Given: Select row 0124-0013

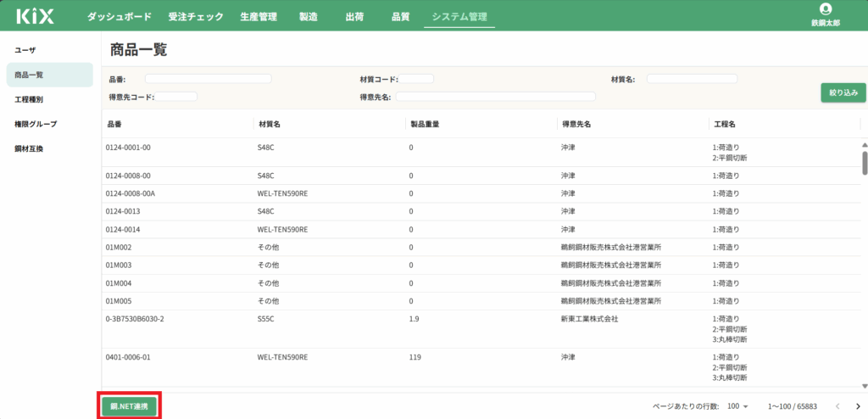Looking at the screenshot, I should point(481,211).
